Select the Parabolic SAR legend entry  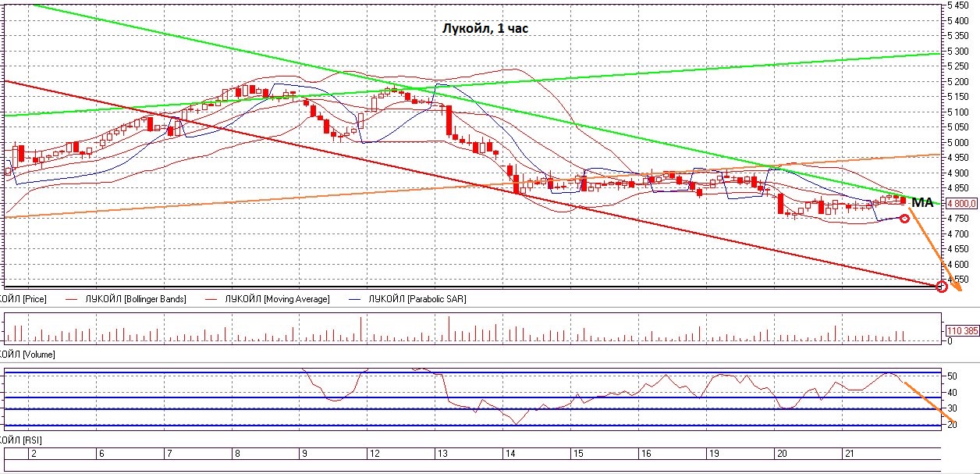[x=417, y=299]
